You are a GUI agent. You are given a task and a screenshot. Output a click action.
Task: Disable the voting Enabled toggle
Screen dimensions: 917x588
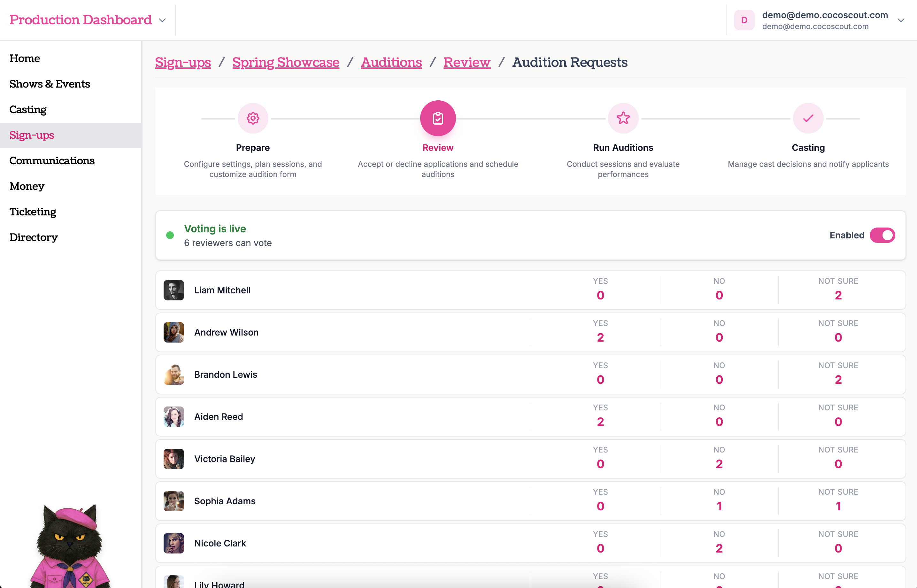[882, 235]
